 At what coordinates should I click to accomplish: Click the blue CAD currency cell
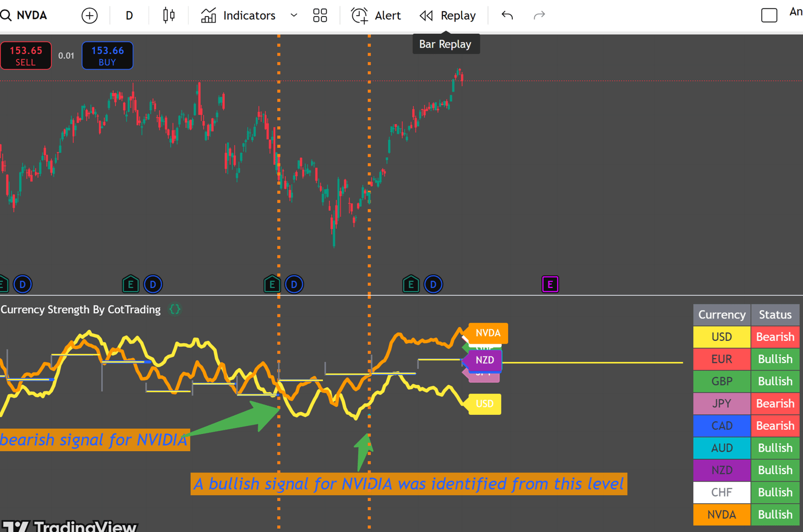(722, 426)
